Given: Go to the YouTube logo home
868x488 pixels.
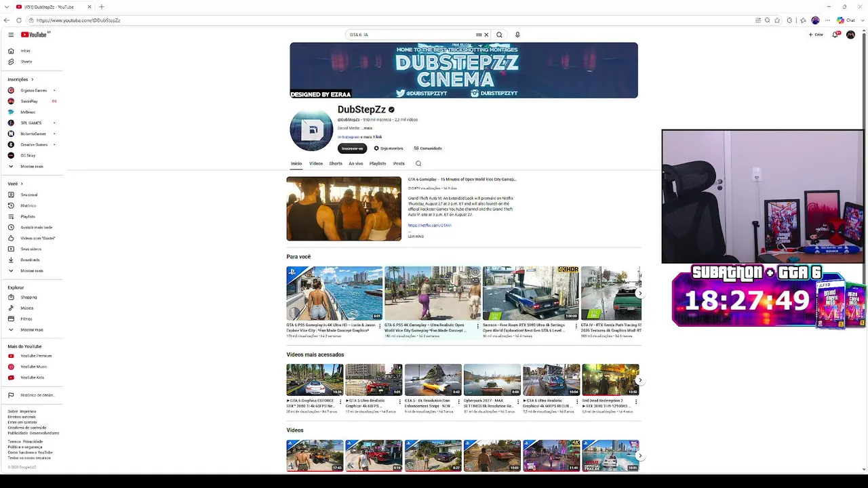Looking at the screenshot, I should pos(35,35).
